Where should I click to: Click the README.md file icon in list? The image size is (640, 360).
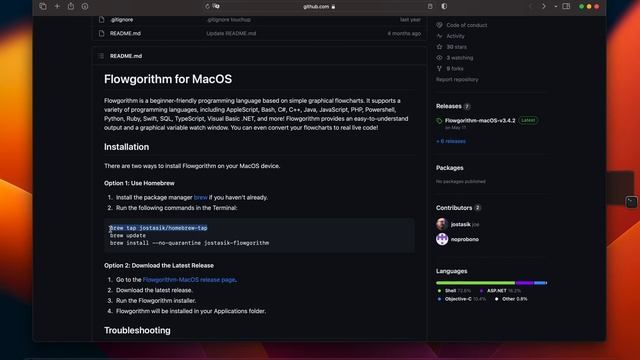[102, 33]
